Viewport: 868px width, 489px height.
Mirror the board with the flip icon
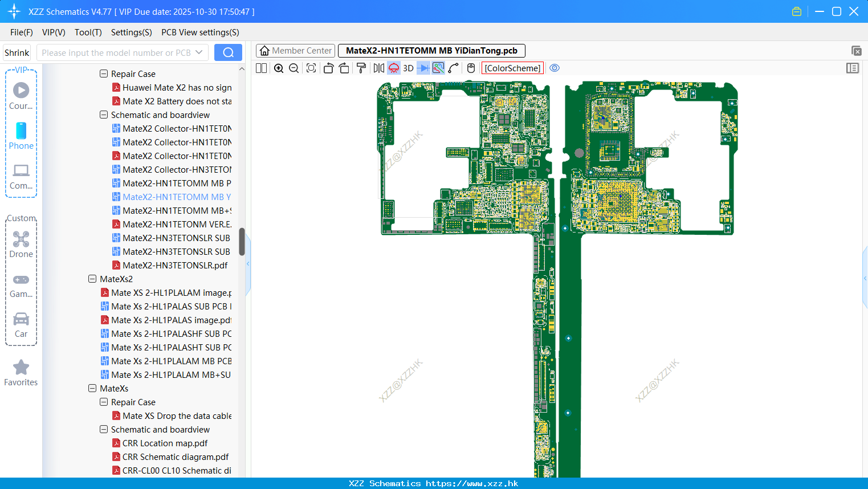[x=379, y=68]
